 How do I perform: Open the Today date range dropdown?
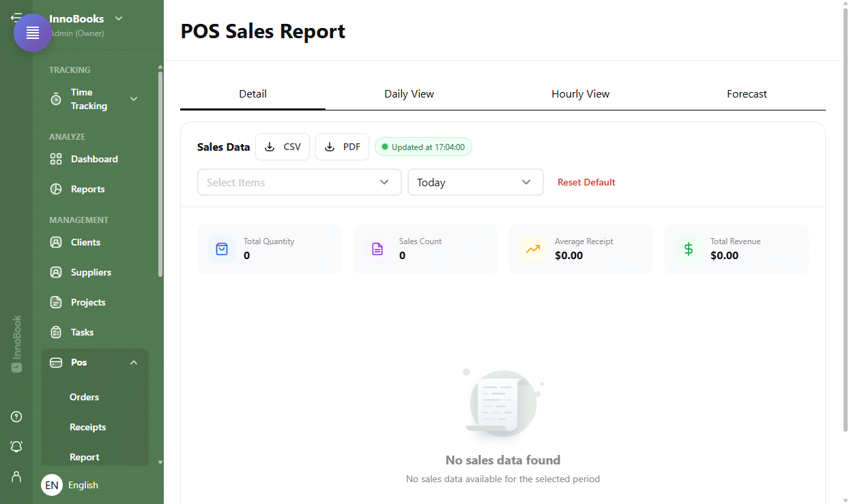tap(476, 182)
